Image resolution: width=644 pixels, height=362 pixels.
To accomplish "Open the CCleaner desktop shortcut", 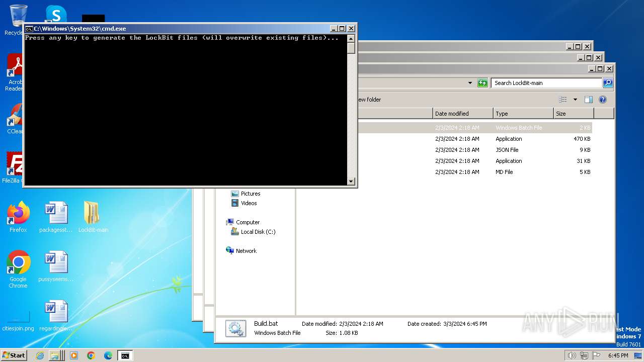I will pos(15,119).
